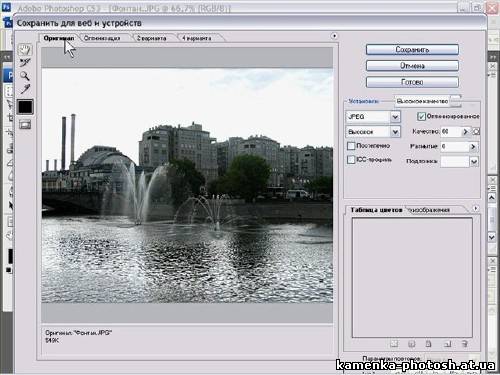Click lock color icon under color table
The width and height of the screenshot is (500, 375).
point(429,344)
